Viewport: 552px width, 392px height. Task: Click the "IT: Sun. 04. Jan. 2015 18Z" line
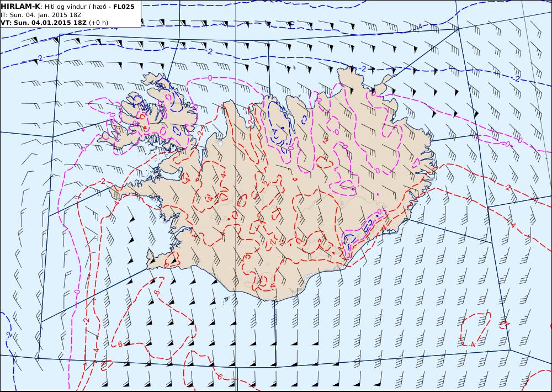(x=41, y=15)
